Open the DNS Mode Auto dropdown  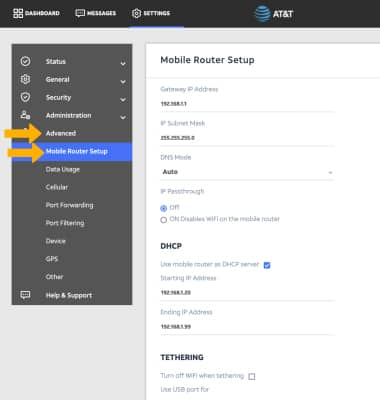tap(247, 172)
